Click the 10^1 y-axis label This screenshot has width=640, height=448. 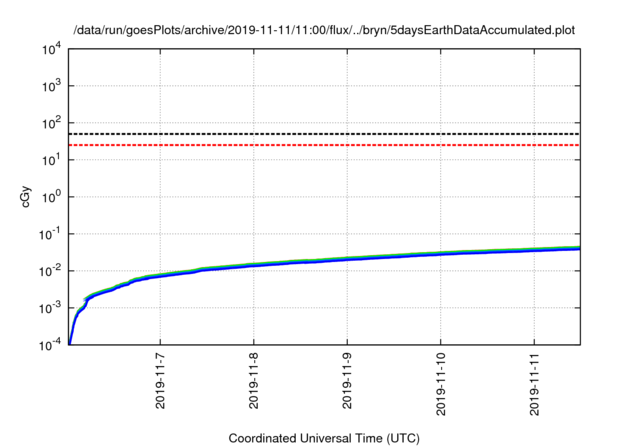click(x=51, y=160)
